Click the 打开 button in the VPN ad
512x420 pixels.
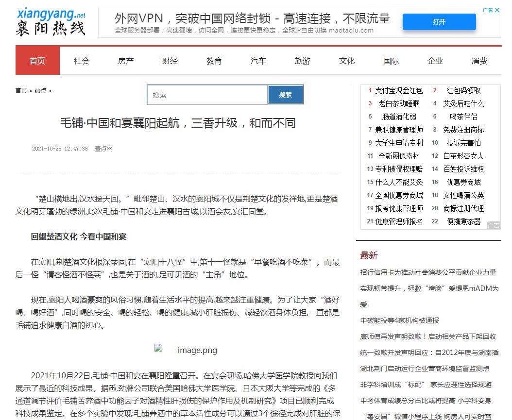pyautogui.click(x=439, y=22)
